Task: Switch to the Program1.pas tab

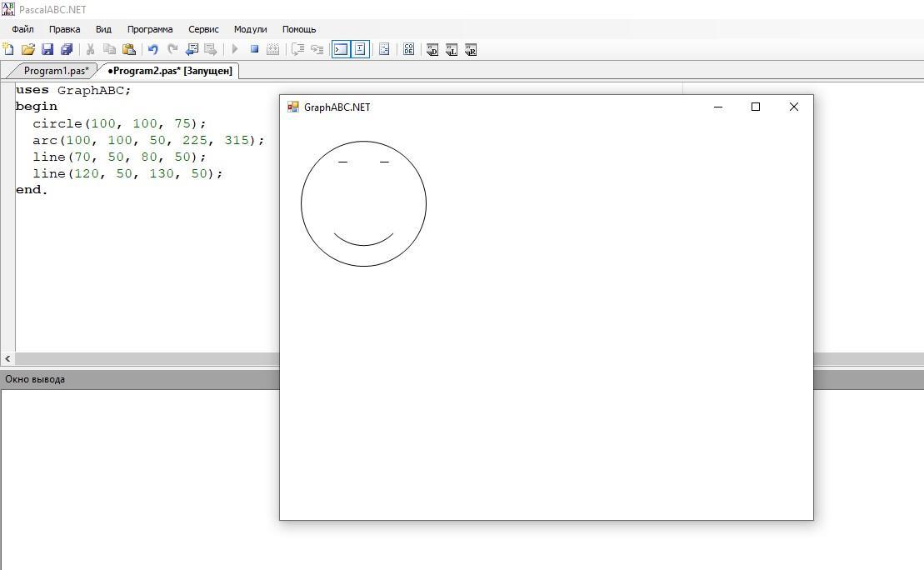Action: 56,71
